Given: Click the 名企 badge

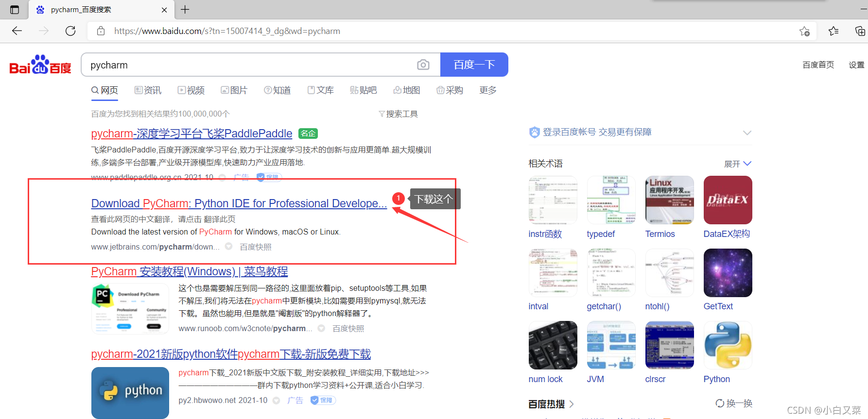Looking at the screenshot, I should pyautogui.click(x=308, y=134).
